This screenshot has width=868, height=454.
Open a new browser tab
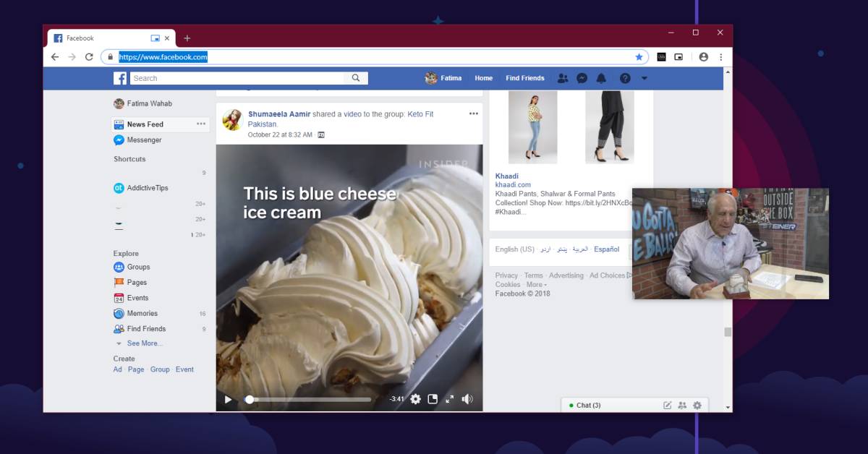click(187, 38)
